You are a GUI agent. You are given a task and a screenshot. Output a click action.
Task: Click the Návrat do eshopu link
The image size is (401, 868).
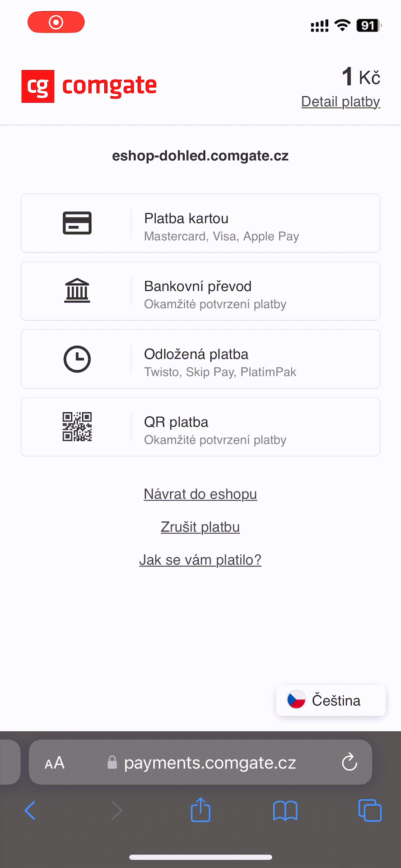tap(200, 494)
